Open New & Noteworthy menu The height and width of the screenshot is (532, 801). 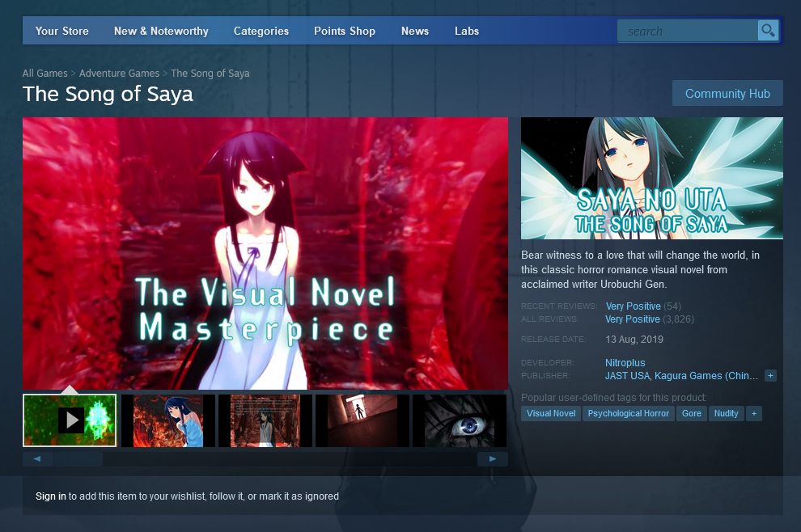[x=161, y=32]
